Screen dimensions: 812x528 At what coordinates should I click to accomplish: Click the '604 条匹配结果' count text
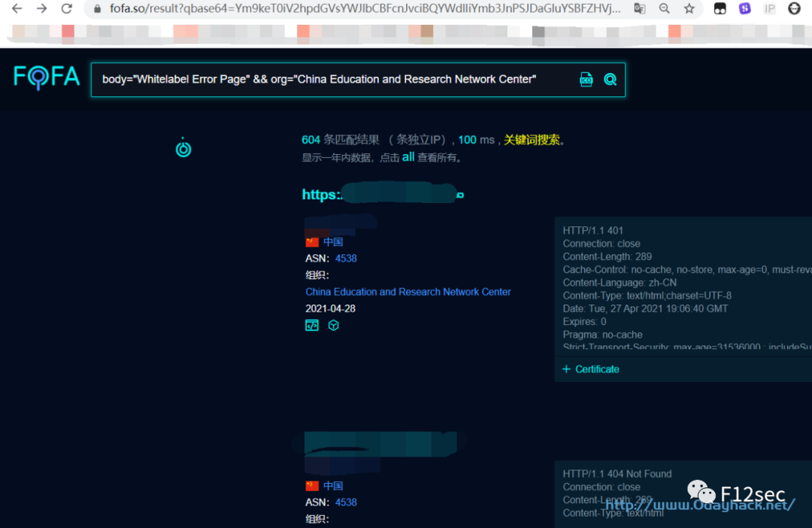(x=341, y=140)
